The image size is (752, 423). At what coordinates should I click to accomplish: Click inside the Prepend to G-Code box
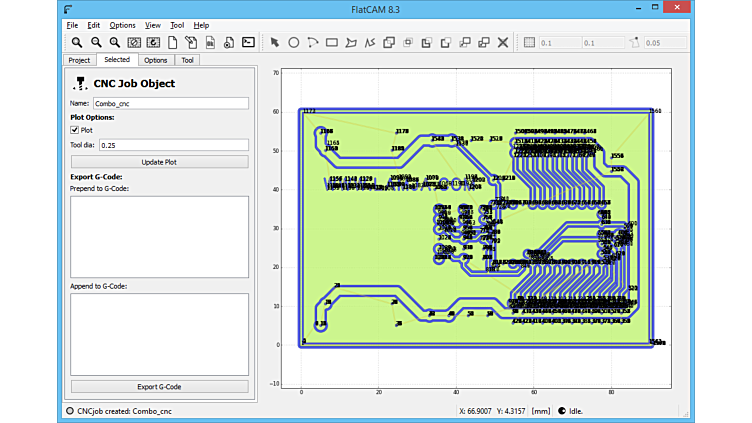(159, 236)
